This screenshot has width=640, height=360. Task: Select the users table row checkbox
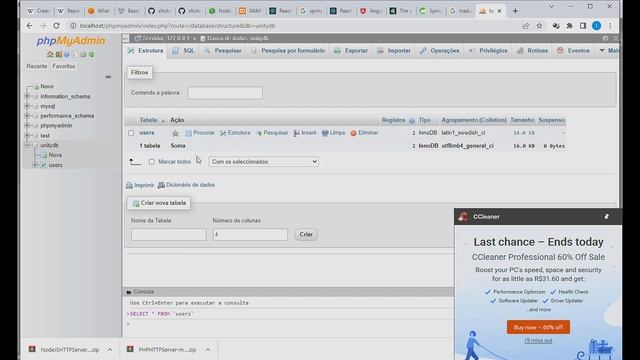[131, 133]
